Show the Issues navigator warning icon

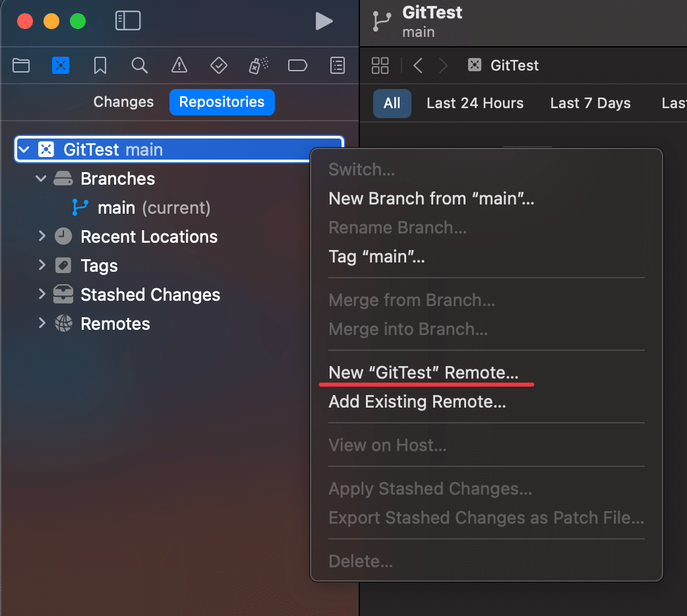pyautogui.click(x=179, y=65)
